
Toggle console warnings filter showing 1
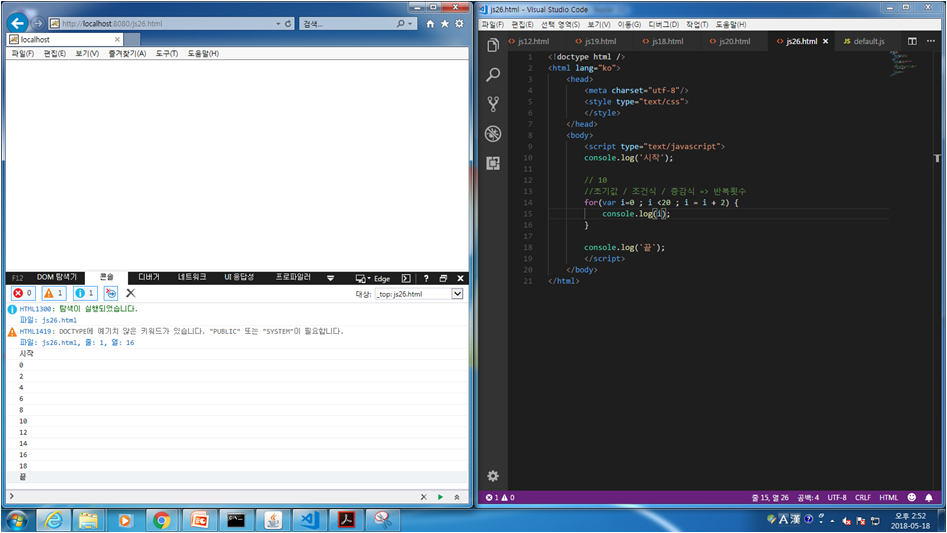click(54, 293)
